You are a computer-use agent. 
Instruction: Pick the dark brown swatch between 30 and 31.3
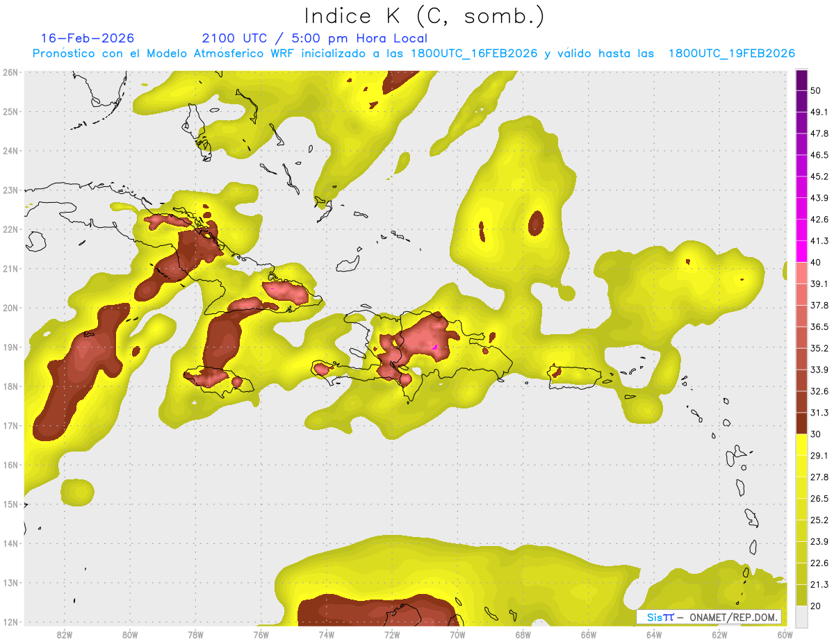pos(801,423)
